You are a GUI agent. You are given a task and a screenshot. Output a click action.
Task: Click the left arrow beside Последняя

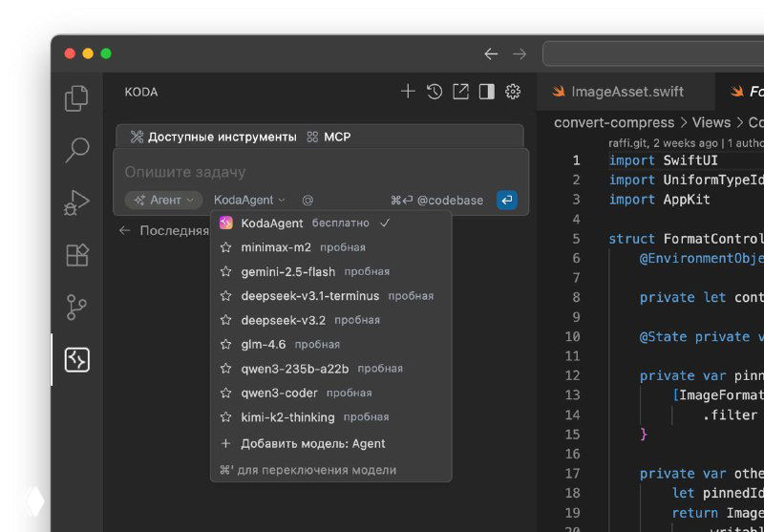pyautogui.click(x=125, y=231)
